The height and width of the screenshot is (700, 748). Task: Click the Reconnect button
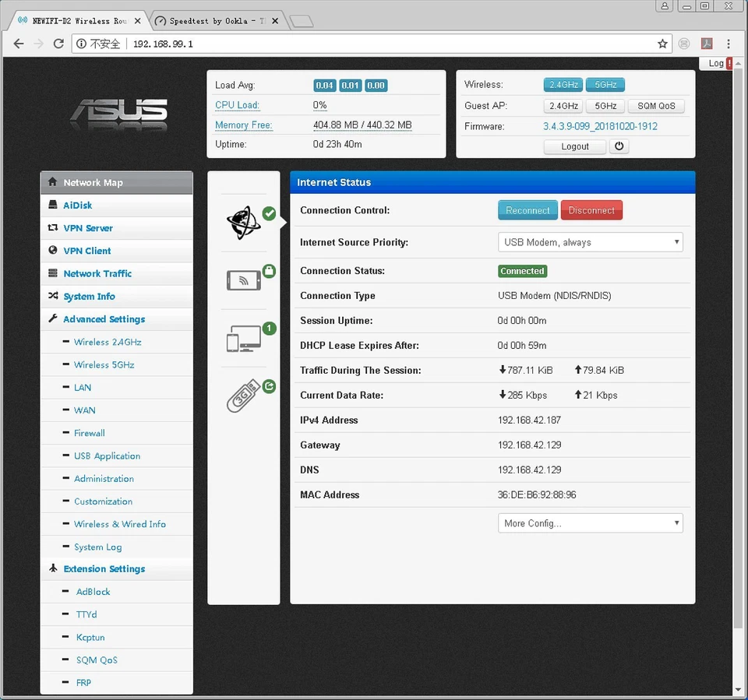pos(527,210)
